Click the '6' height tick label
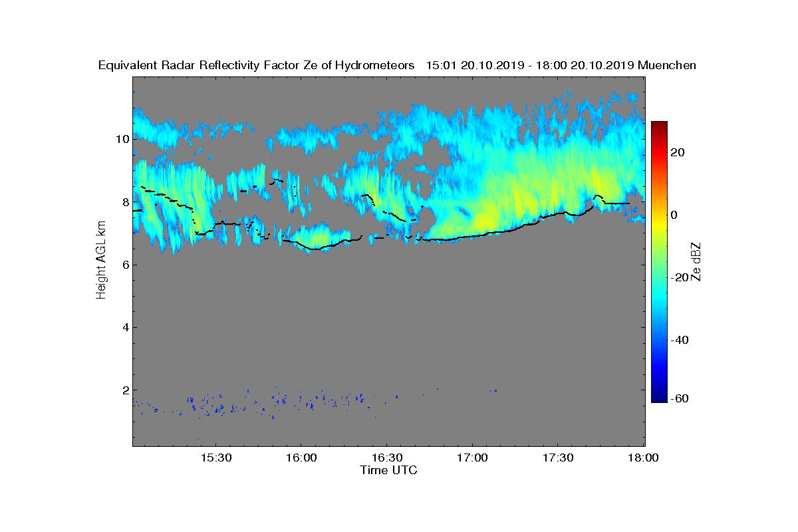 point(125,264)
